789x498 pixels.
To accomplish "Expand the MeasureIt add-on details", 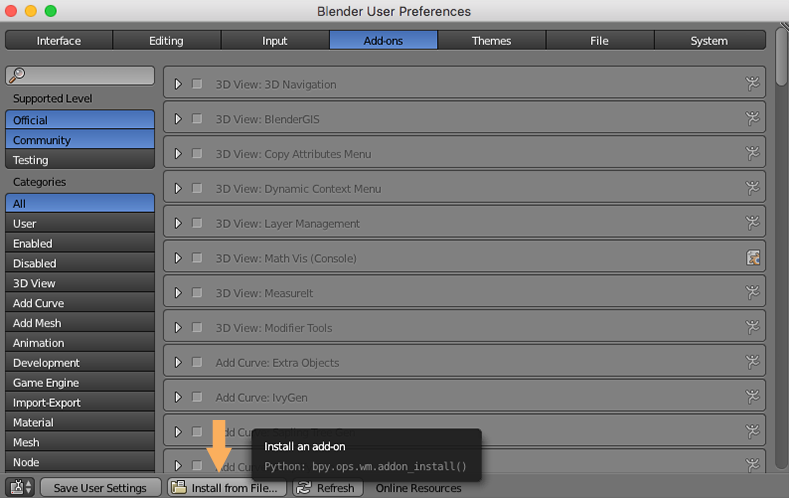I will 178,292.
